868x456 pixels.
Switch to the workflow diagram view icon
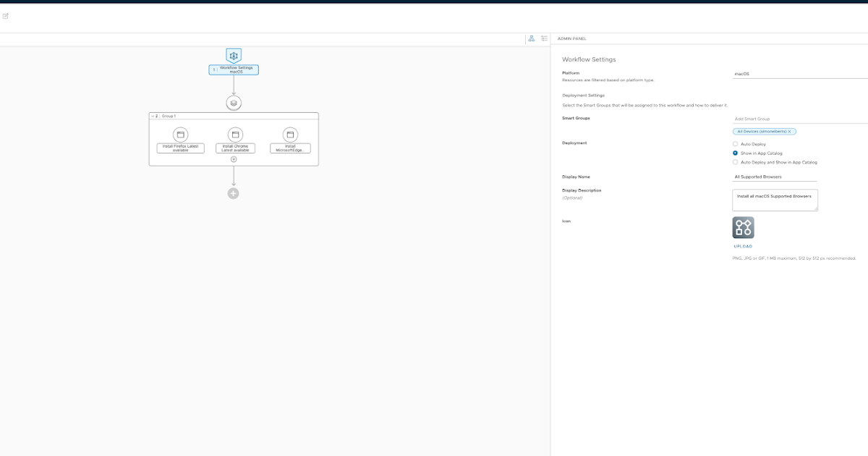[532, 38]
